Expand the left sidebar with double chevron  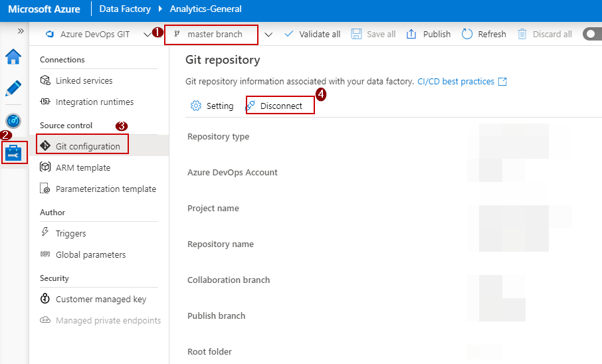pos(21,31)
